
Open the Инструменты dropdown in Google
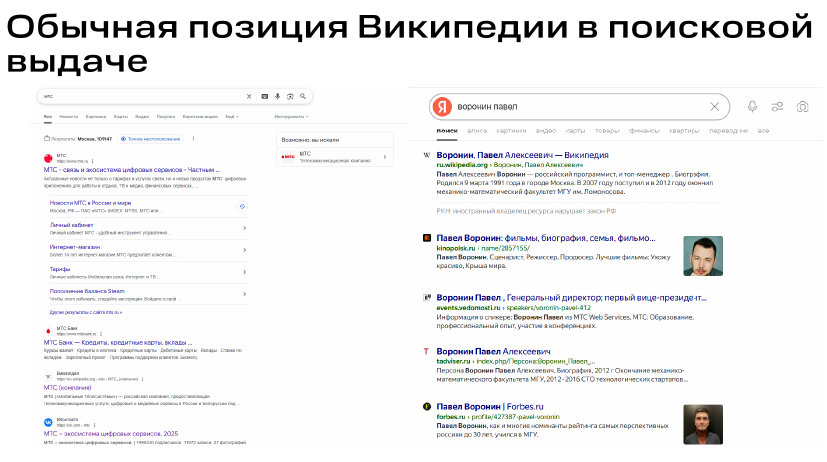pos(291,117)
